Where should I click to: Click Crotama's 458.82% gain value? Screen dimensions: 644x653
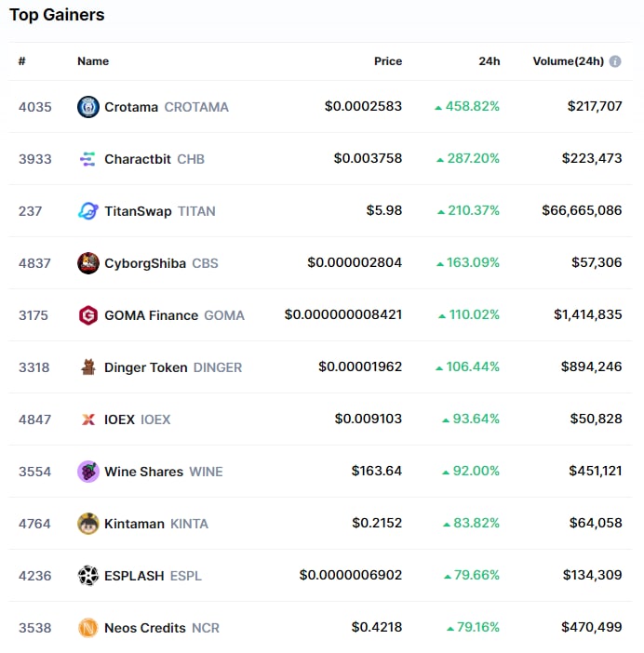(472, 107)
